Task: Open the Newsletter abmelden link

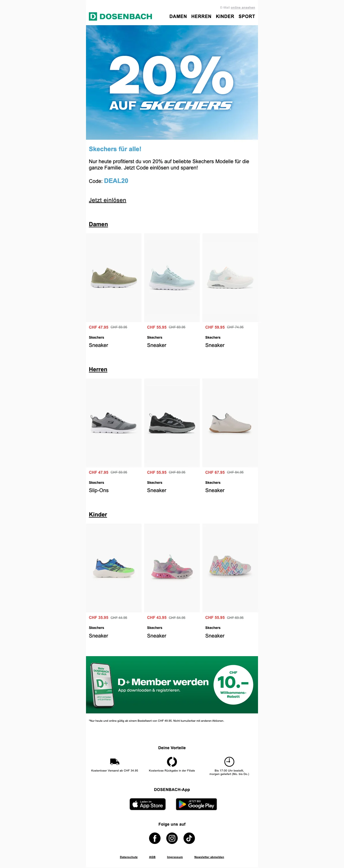Action: point(209,857)
